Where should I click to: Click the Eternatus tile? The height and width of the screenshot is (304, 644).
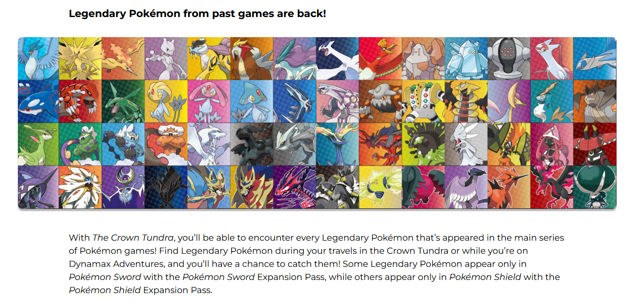click(x=295, y=187)
